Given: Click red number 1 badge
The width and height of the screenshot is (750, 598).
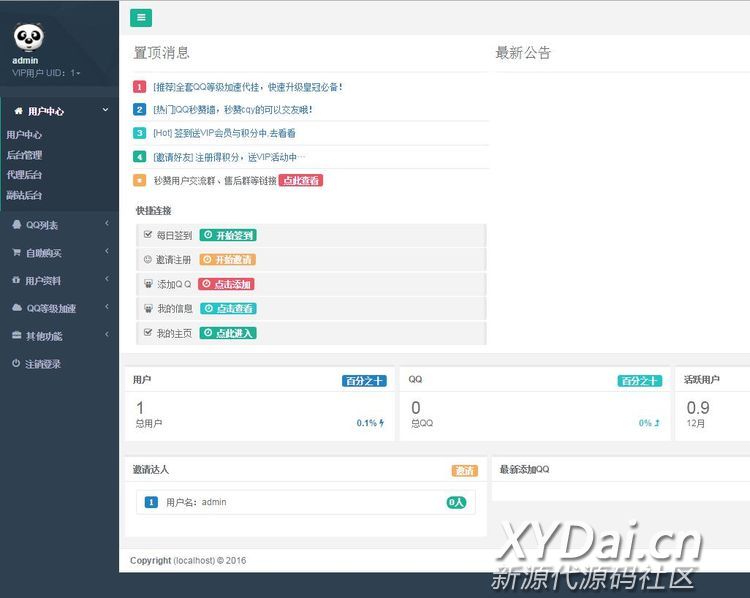Looking at the screenshot, I should (x=139, y=87).
